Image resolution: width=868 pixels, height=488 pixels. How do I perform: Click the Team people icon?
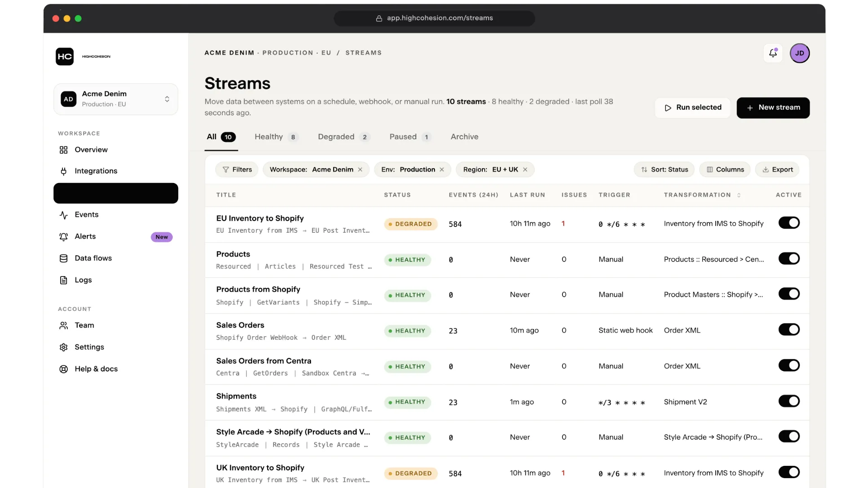click(64, 325)
